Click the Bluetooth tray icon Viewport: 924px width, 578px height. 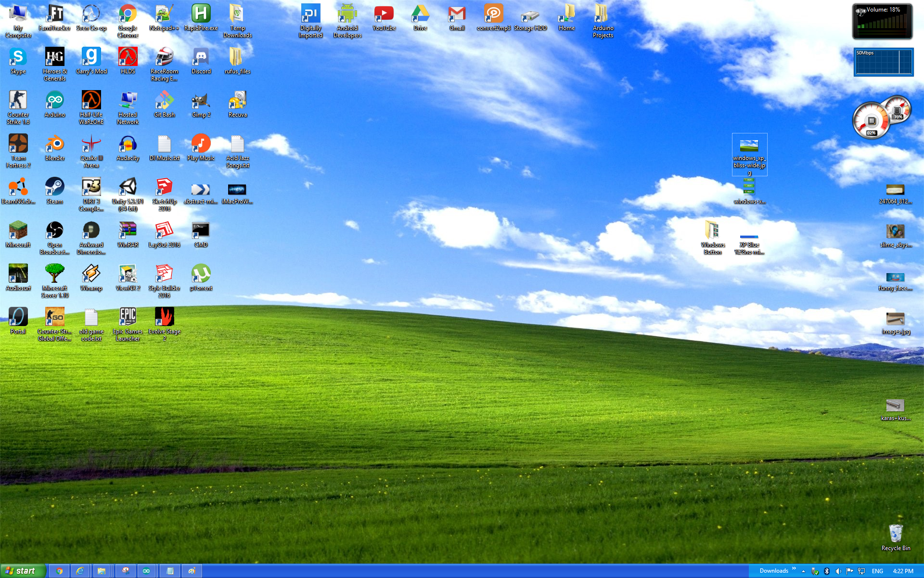pos(827,571)
